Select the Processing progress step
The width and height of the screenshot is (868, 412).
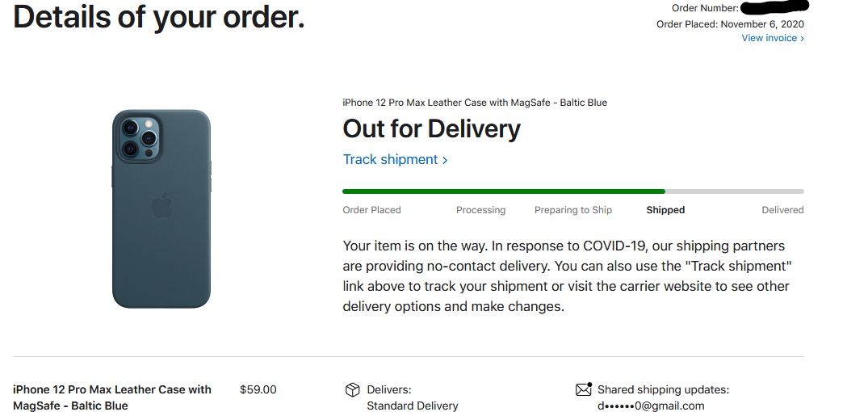[480, 210]
